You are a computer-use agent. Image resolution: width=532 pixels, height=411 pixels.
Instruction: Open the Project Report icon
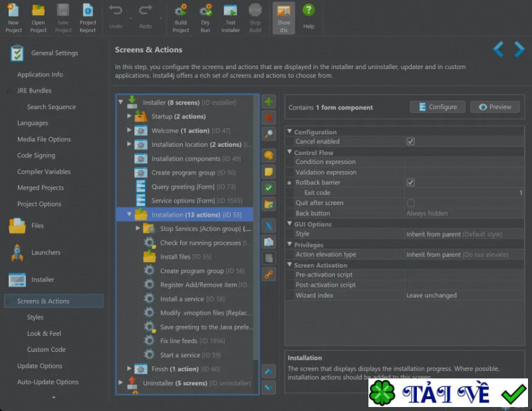[x=88, y=17]
